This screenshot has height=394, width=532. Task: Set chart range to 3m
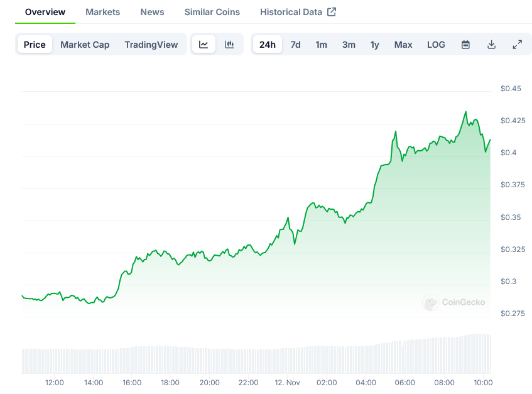coord(349,45)
